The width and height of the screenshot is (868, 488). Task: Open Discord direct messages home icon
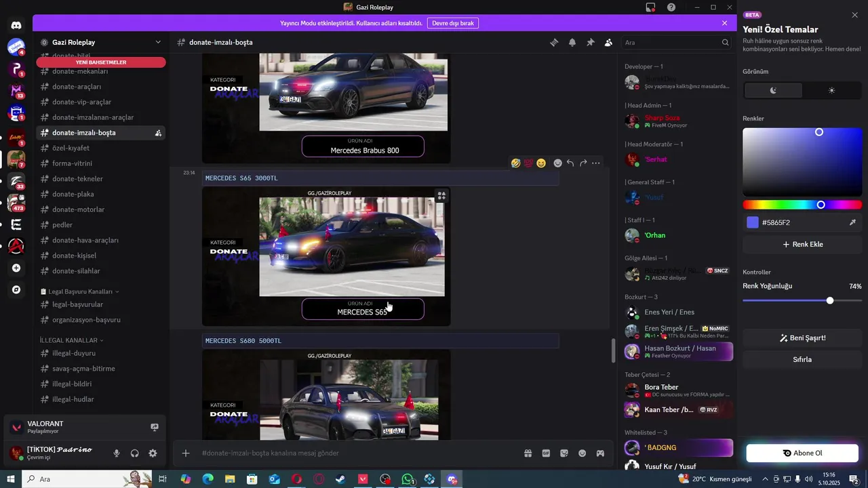[16, 25]
